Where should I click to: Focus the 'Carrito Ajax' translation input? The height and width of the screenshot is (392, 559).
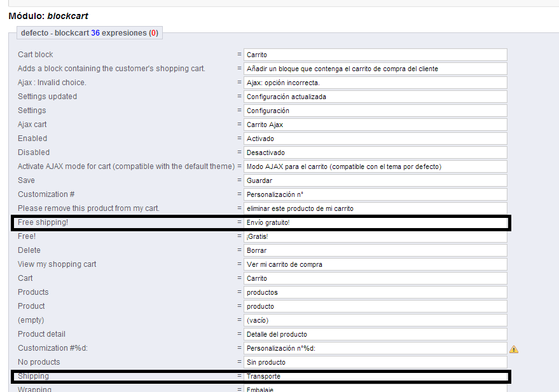pos(375,125)
